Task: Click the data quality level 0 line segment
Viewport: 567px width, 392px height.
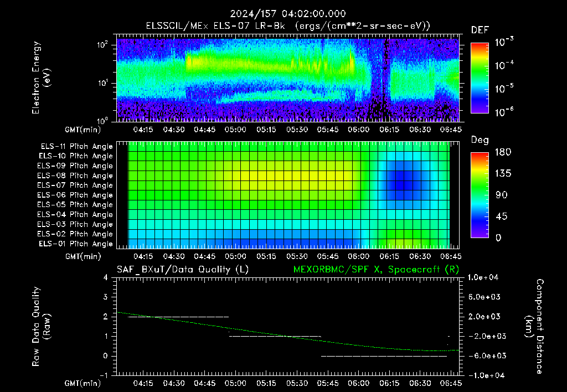Action: coord(384,356)
